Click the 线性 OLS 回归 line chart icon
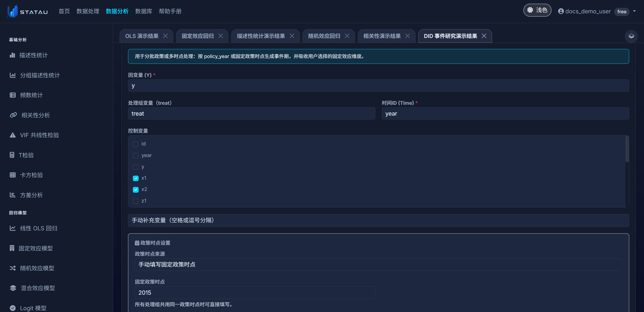This screenshot has height=312, width=644. [x=13, y=228]
